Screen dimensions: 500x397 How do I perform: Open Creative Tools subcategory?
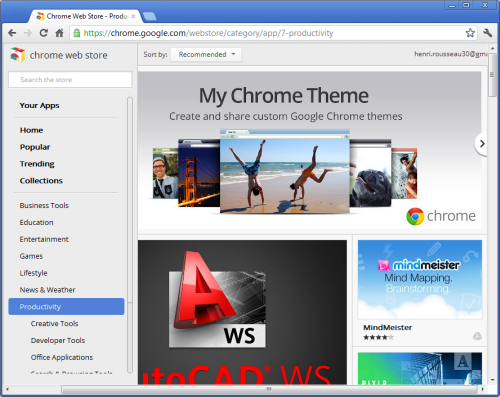click(54, 323)
